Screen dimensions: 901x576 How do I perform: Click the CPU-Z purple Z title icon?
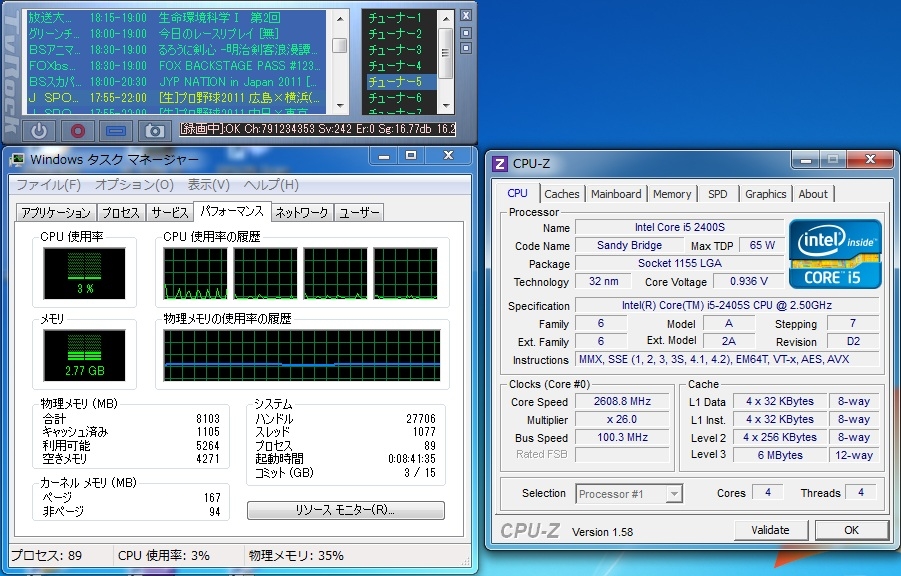(499, 163)
